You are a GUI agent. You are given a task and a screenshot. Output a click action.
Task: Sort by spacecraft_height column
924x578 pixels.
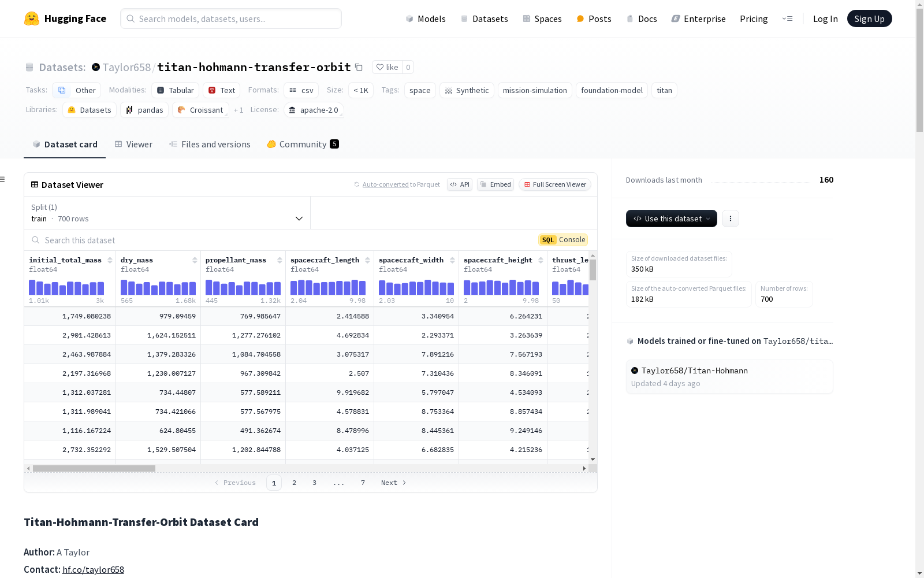tap(541, 260)
